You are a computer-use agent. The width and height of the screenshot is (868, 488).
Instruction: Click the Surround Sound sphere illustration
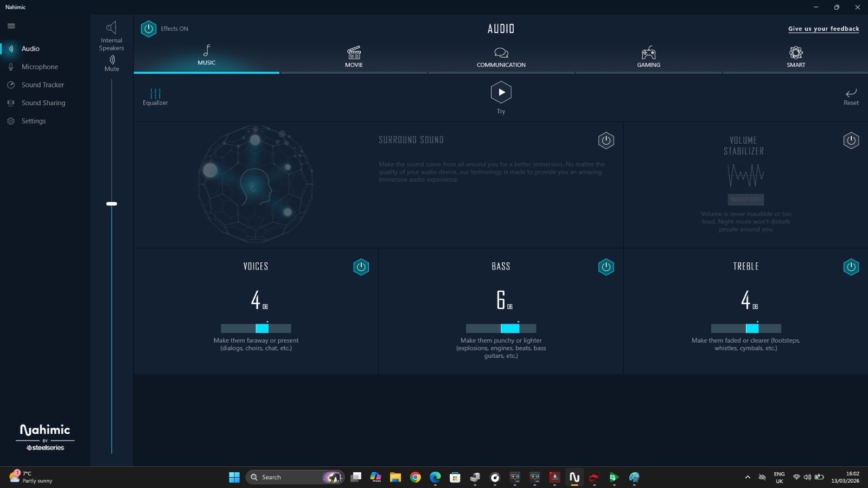point(256,184)
